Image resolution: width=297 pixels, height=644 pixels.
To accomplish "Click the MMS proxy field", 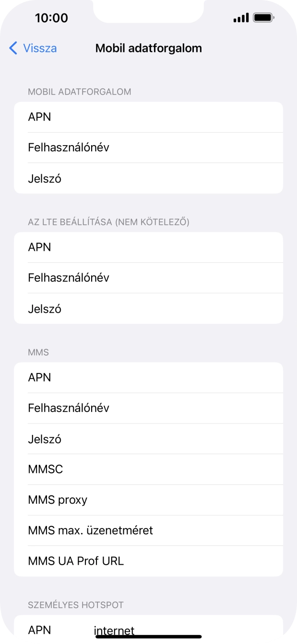I will point(148,500).
